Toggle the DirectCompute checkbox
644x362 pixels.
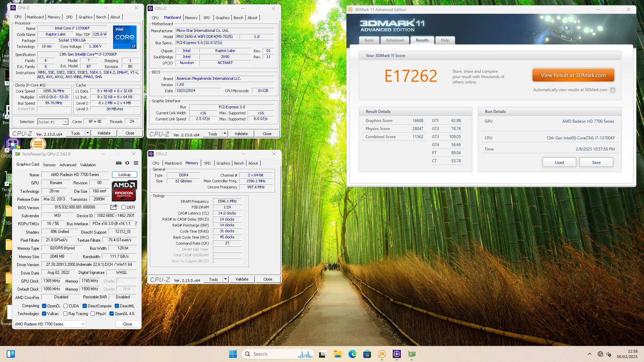point(85,306)
